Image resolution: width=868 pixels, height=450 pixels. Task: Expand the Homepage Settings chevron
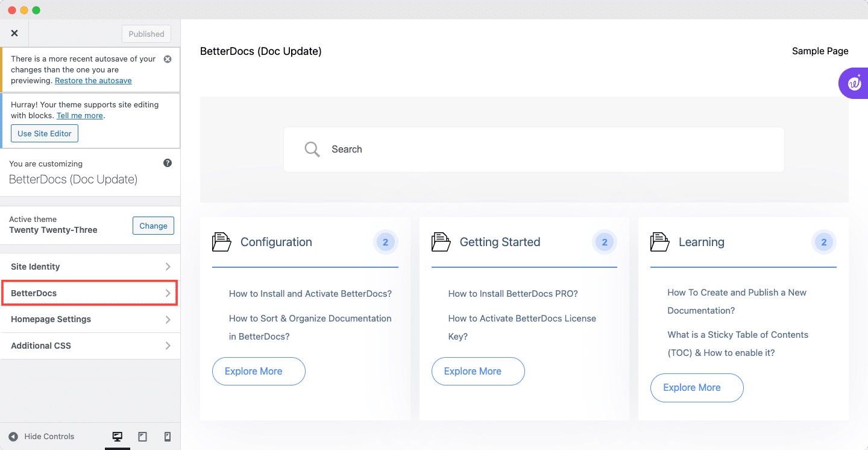[168, 319]
